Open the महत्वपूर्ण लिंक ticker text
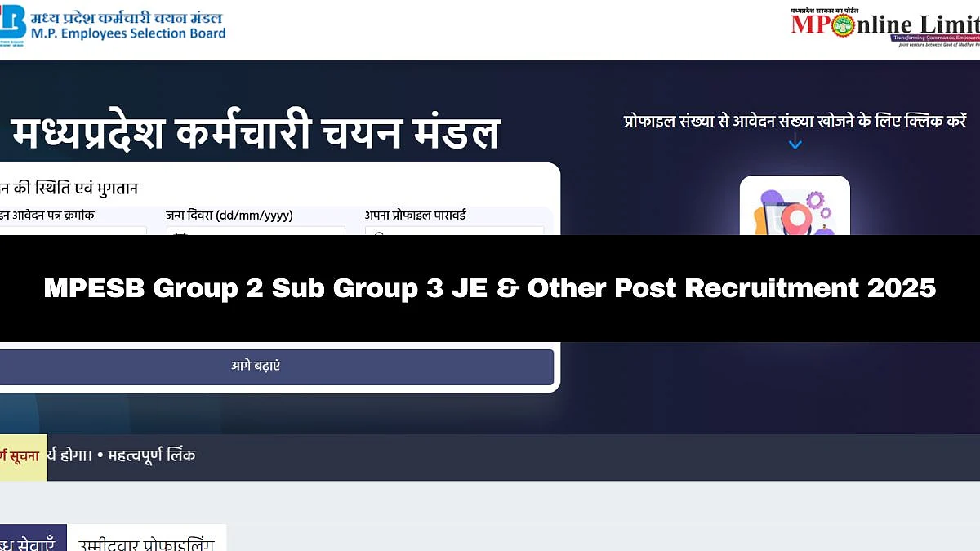Viewport: 980px width, 551px height. coord(152,455)
